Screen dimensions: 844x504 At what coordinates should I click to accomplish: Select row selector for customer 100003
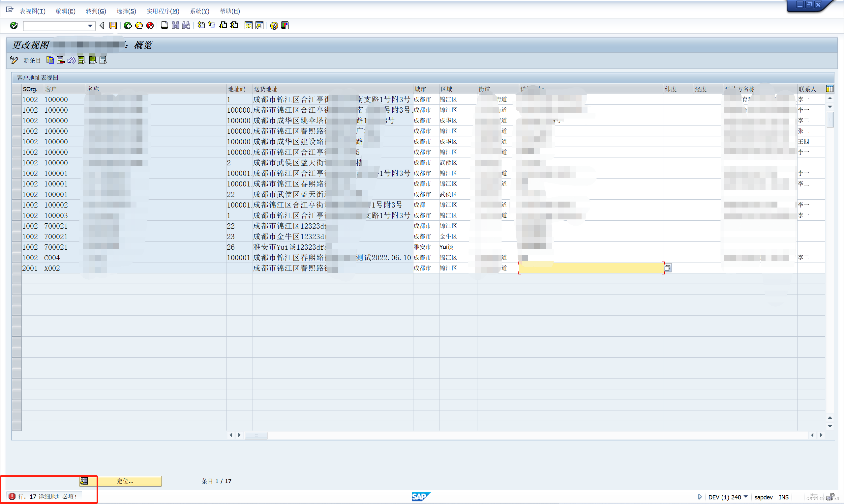[x=17, y=215]
